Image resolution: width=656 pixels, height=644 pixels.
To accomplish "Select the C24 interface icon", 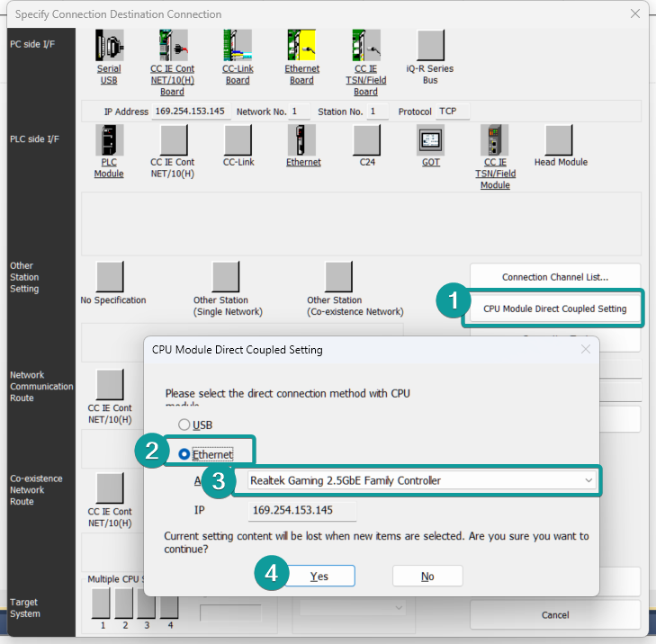I will 367,140.
